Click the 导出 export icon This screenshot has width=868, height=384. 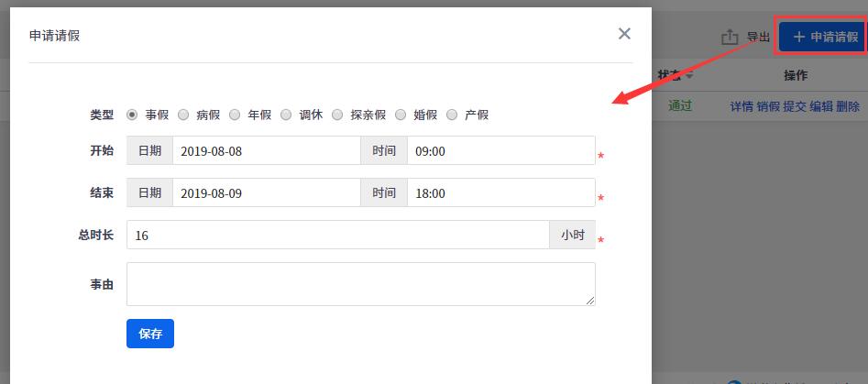(730, 37)
